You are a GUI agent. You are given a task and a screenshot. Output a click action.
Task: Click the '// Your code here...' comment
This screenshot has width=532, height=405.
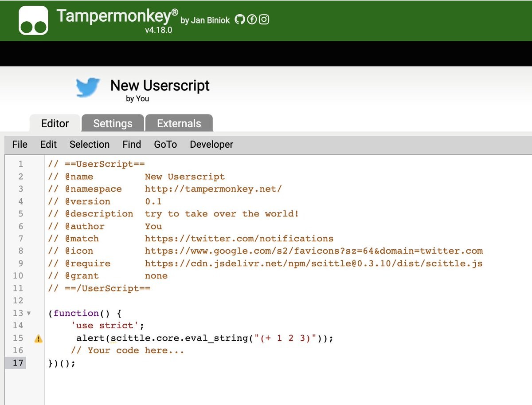coord(128,350)
